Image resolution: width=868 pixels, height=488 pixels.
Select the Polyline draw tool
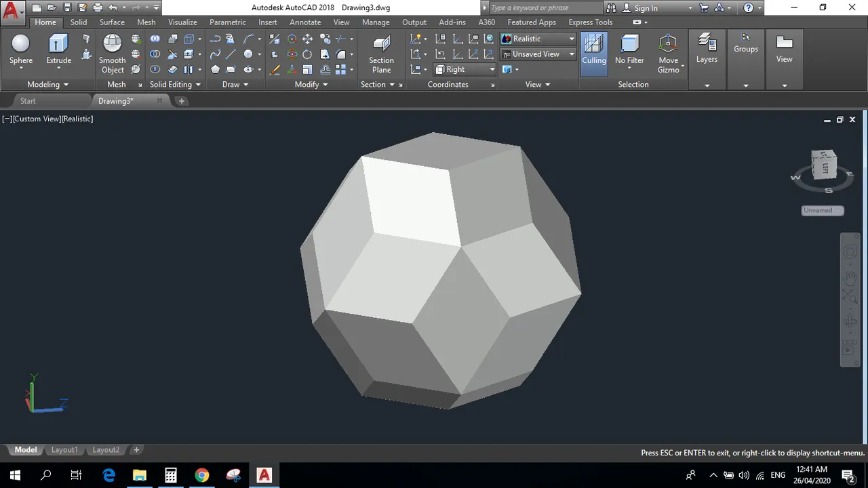coord(215,39)
